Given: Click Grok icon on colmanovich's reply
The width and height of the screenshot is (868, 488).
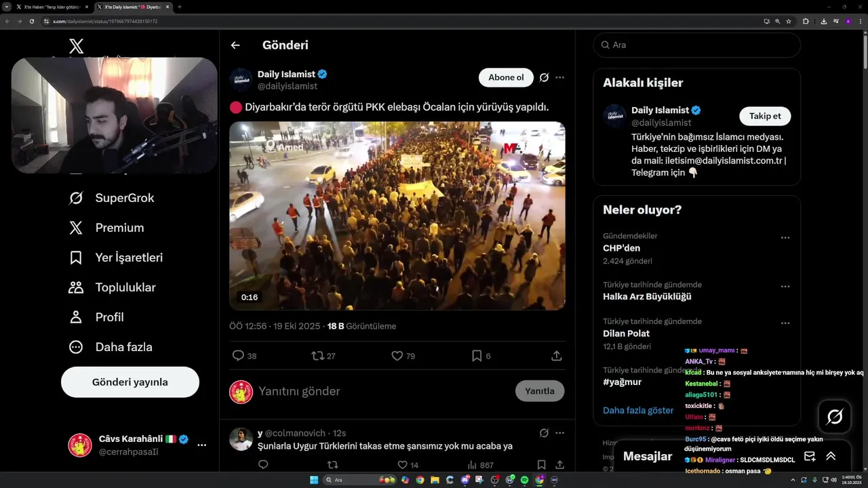Looking at the screenshot, I should [544, 432].
